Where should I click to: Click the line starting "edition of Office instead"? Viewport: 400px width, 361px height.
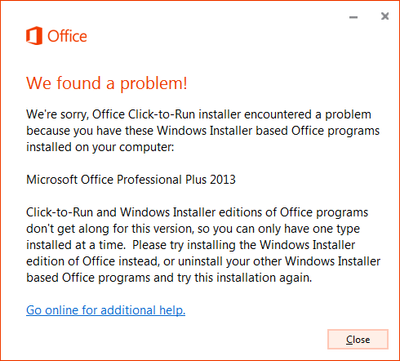pyautogui.click(x=203, y=261)
